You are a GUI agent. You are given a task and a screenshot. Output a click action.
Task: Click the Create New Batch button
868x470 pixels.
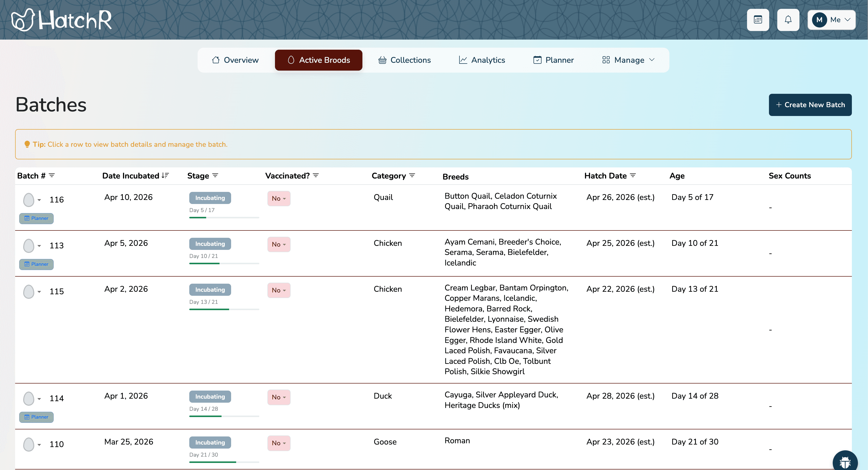coord(810,105)
